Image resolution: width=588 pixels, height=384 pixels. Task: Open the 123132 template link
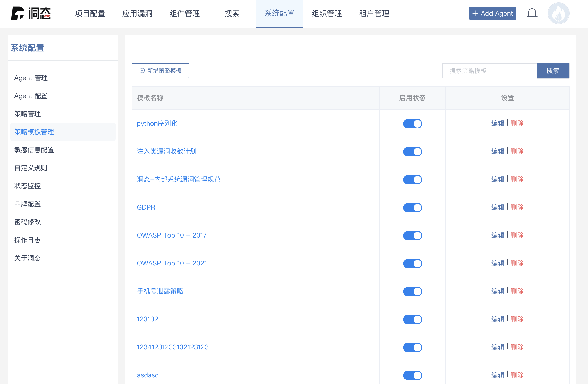point(148,319)
